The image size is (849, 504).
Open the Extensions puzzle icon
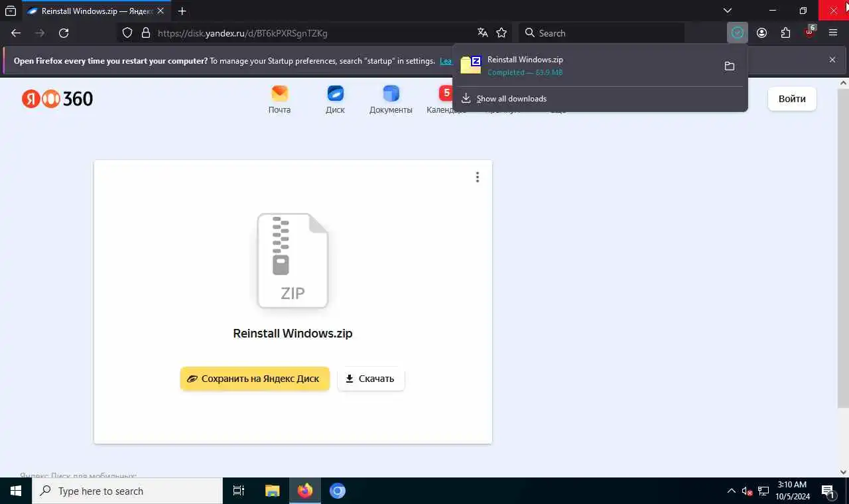tap(786, 33)
